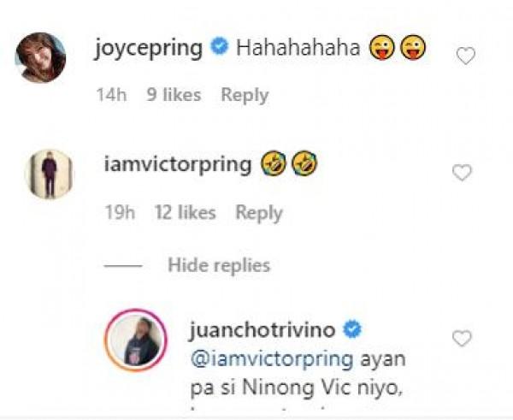This screenshot has height=420, width=513.
Task: Click the dash line beside Hide replies
Action: coord(123,265)
